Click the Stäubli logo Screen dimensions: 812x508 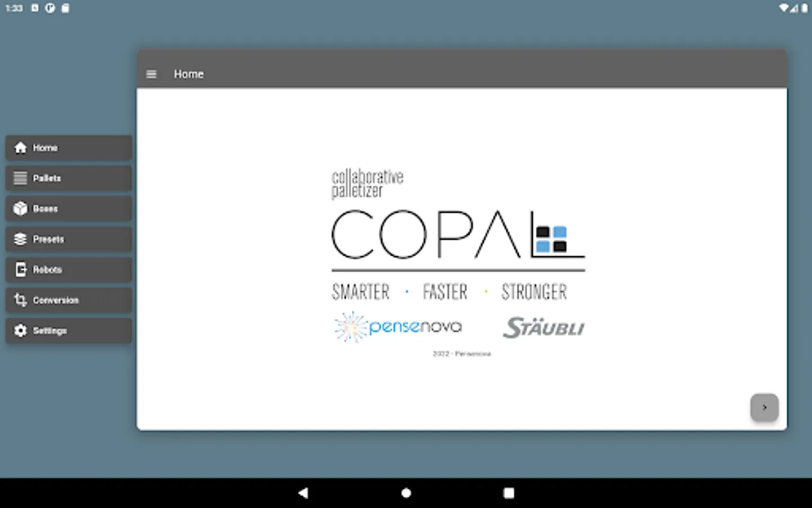click(544, 327)
